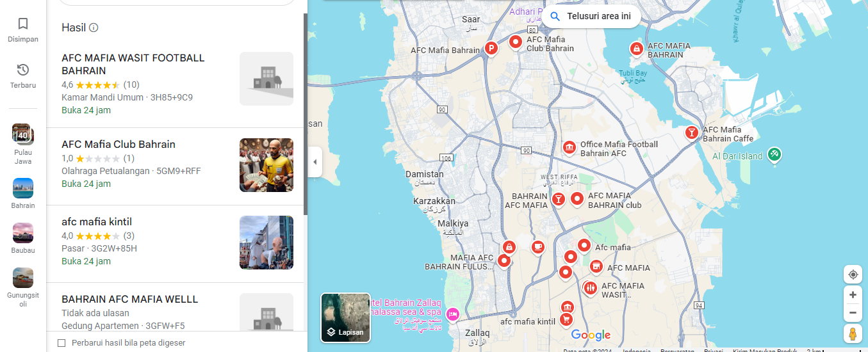868x352 pixels.
Task: Click the parking pin for AFC Mafia Bahrain
Action: coord(491,49)
